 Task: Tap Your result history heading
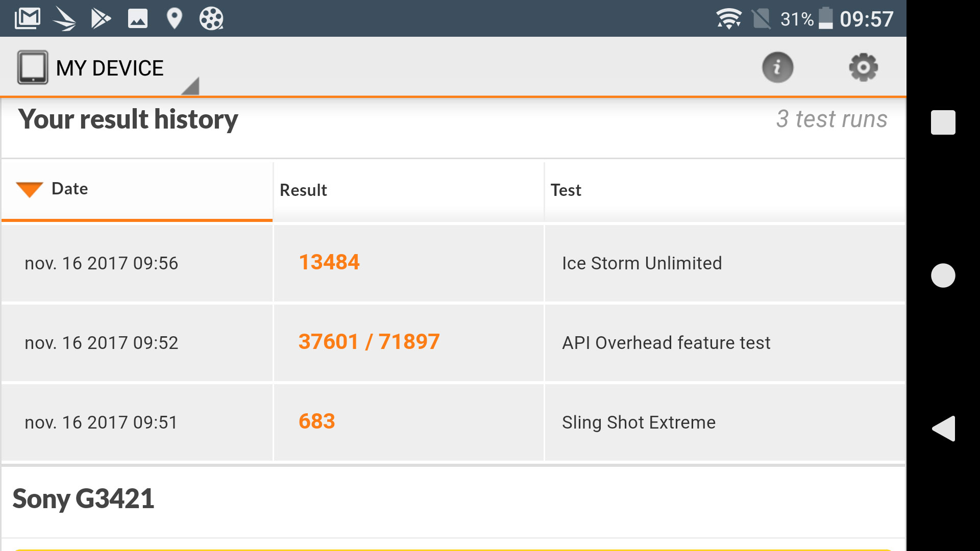point(128,119)
